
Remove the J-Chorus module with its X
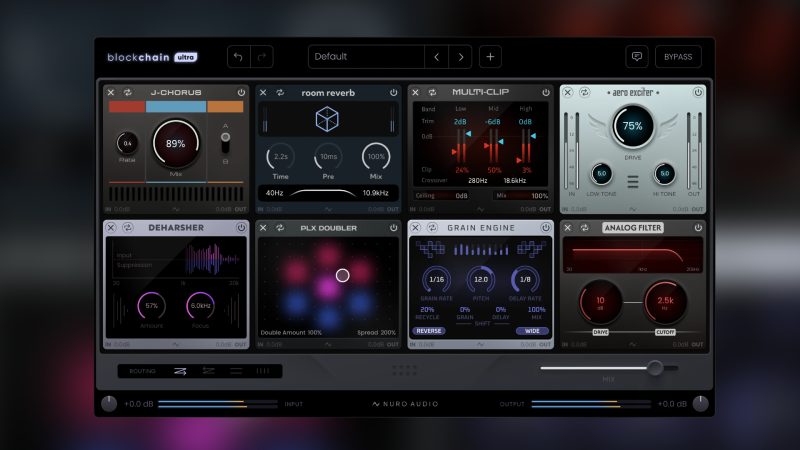click(x=111, y=92)
